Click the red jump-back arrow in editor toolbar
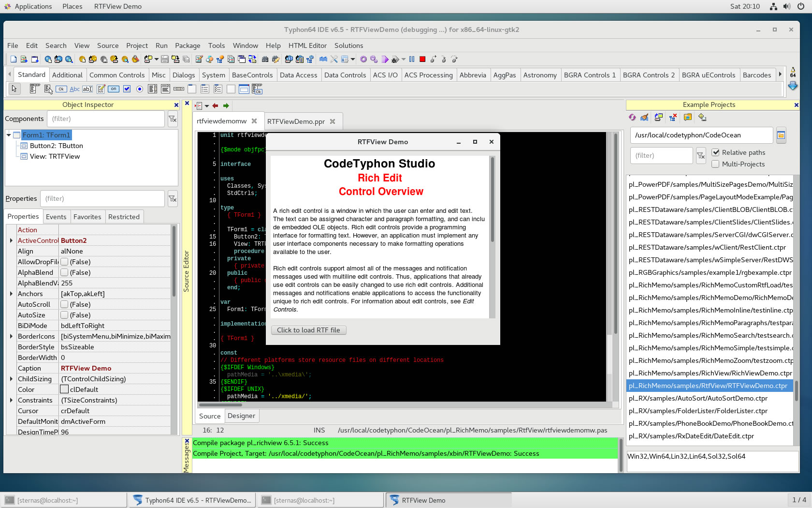Image resolution: width=812 pixels, height=508 pixels. point(216,105)
